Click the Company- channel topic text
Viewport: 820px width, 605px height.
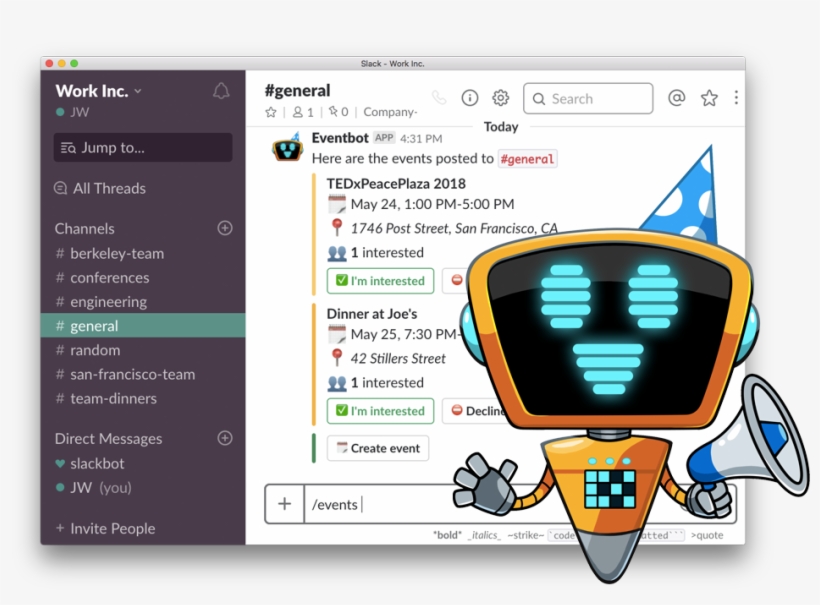390,112
